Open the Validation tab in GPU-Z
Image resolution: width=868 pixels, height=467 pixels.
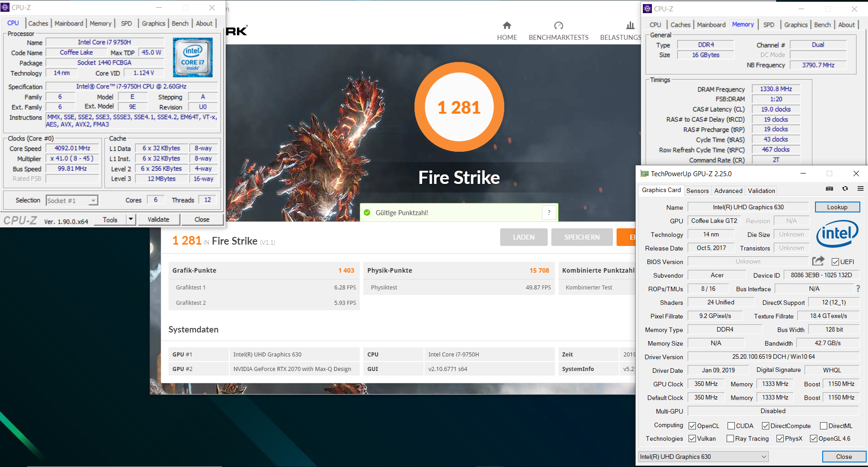(x=761, y=191)
